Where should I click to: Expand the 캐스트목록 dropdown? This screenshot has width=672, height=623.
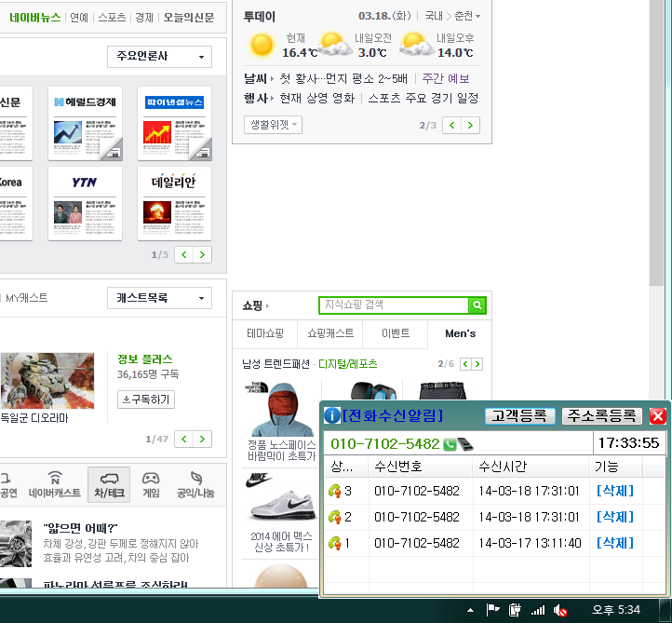coord(158,298)
